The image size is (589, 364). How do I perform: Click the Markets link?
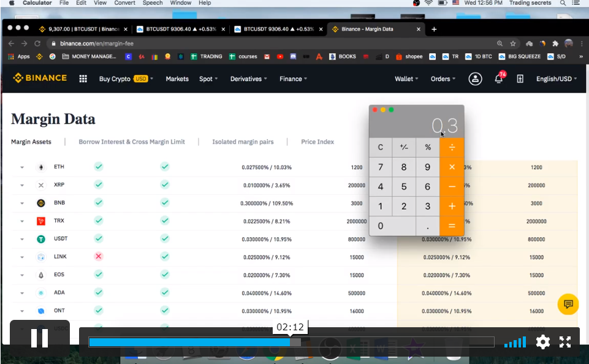[x=177, y=79]
